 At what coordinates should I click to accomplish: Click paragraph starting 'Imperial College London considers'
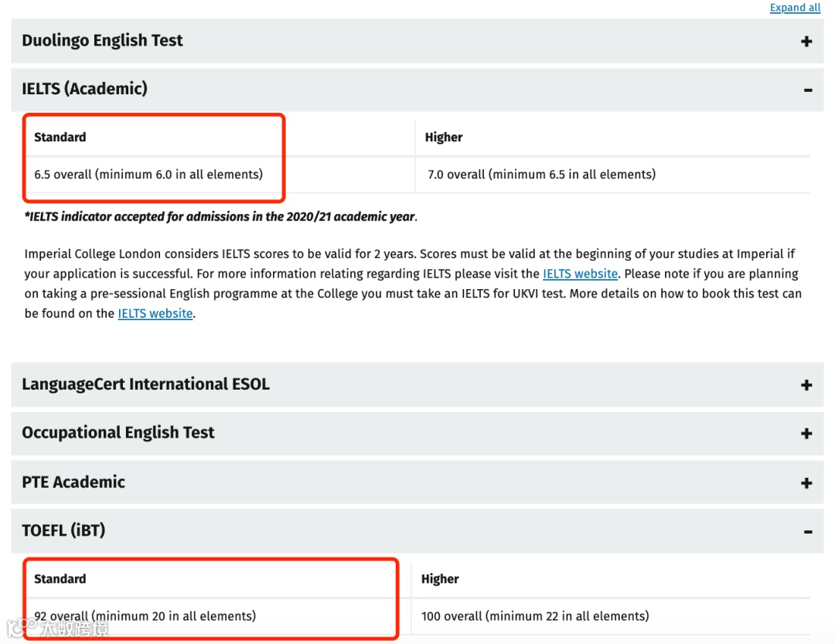pyautogui.click(x=413, y=284)
